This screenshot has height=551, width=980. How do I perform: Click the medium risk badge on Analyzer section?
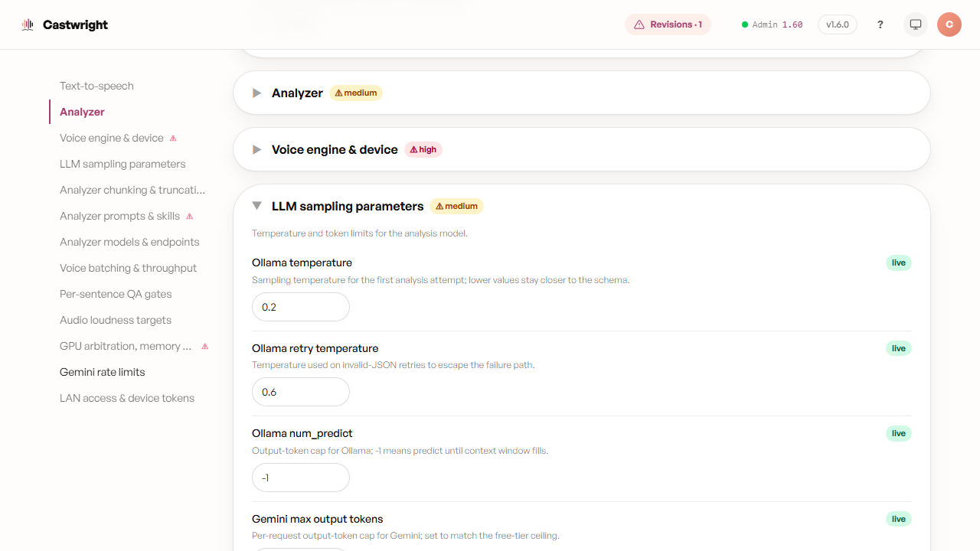click(x=356, y=93)
